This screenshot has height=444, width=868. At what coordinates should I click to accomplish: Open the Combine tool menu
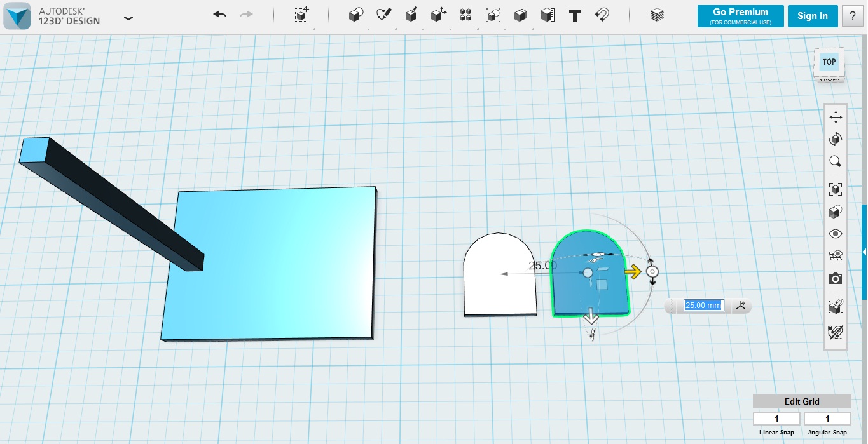[x=520, y=15]
